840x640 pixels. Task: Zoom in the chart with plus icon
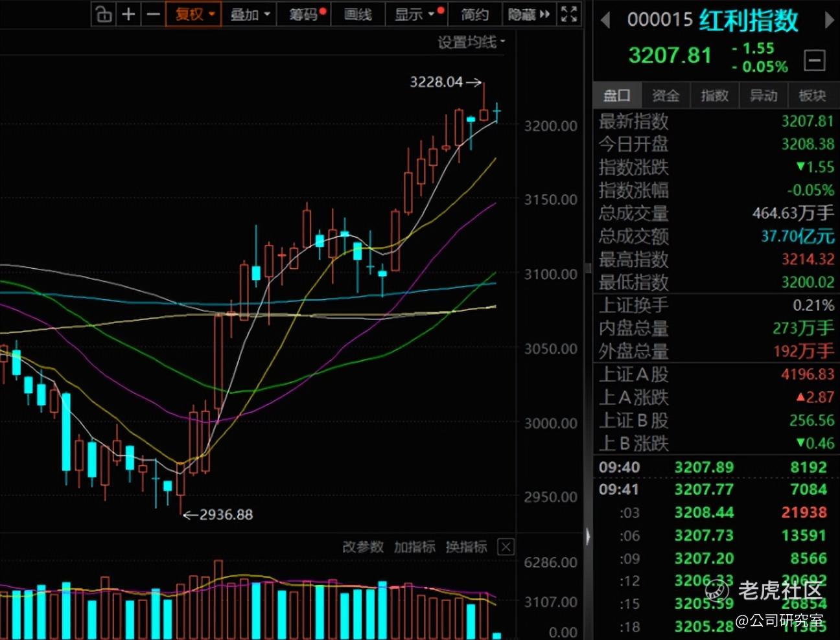pos(128,14)
